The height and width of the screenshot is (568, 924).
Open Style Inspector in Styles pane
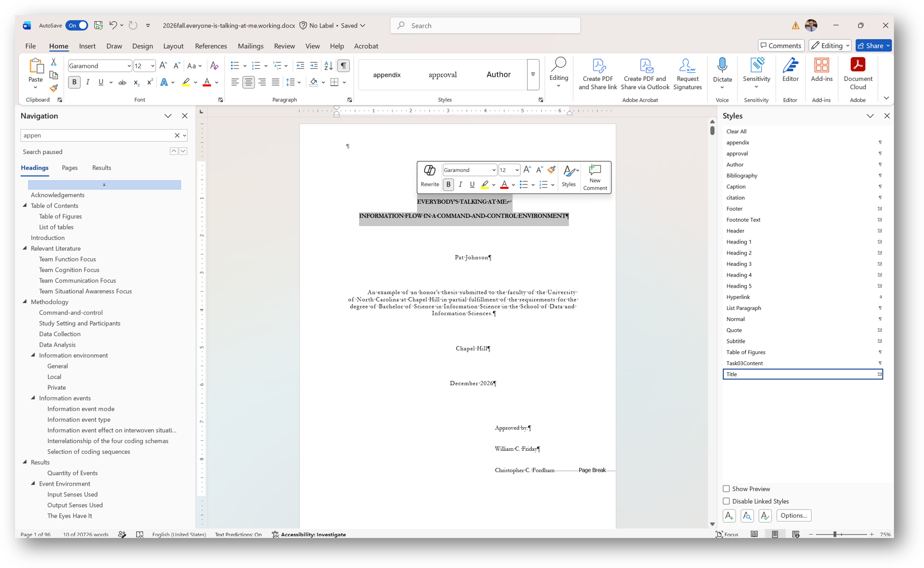tap(747, 516)
